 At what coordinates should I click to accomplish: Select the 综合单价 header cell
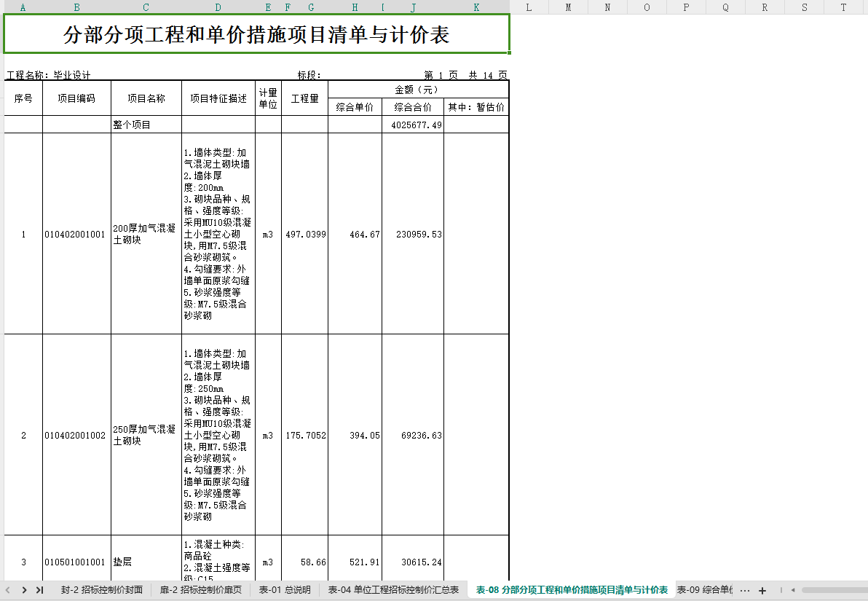point(355,107)
